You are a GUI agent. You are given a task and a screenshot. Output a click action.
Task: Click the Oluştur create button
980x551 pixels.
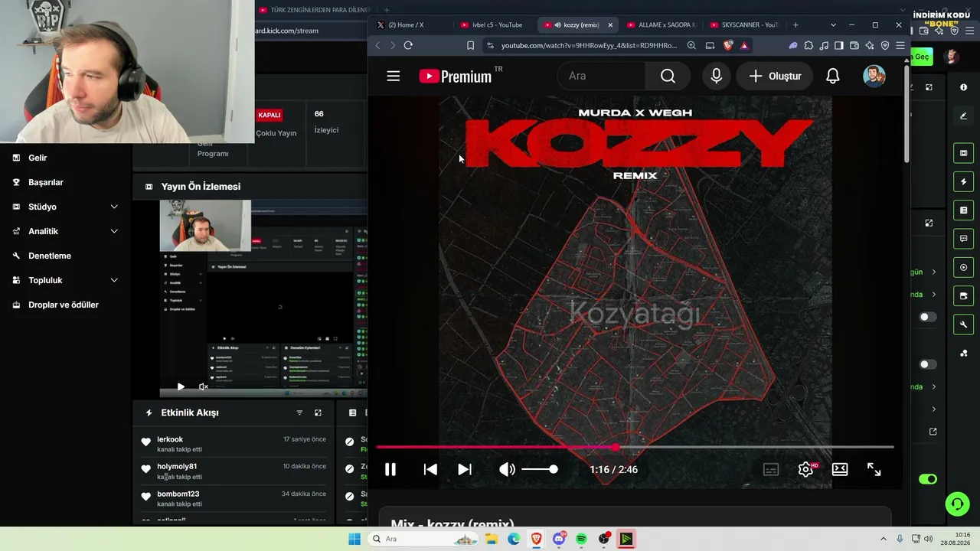coord(775,76)
